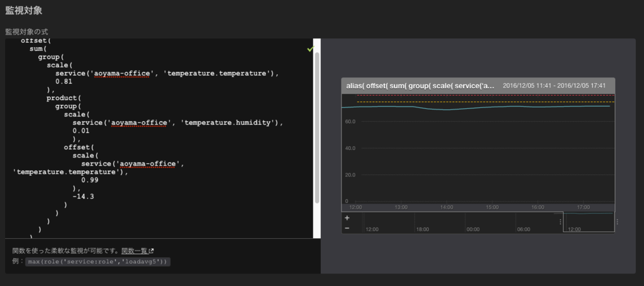Click the 17:00 label on the graph x-axis
644x286 pixels.
tap(583, 207)
